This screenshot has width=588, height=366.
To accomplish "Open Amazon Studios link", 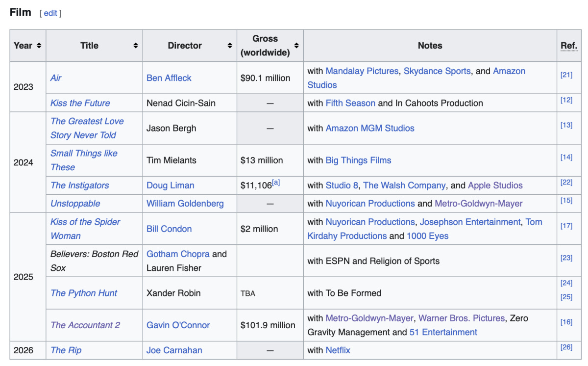I will (416, 78).
